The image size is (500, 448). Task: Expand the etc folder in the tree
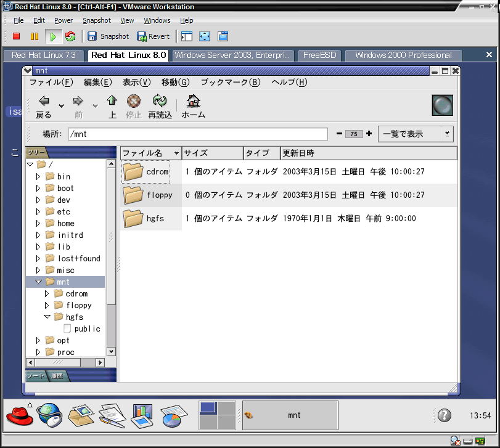tap(38, 211)
